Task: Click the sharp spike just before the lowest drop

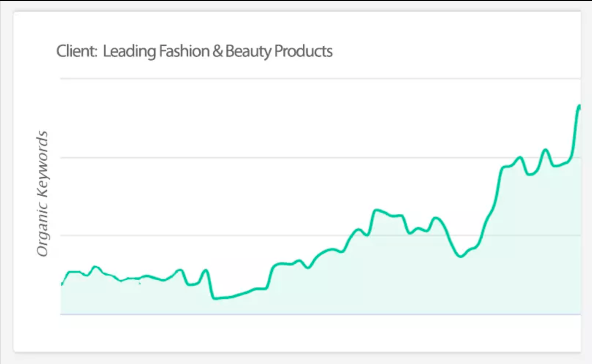Action: 205,270
